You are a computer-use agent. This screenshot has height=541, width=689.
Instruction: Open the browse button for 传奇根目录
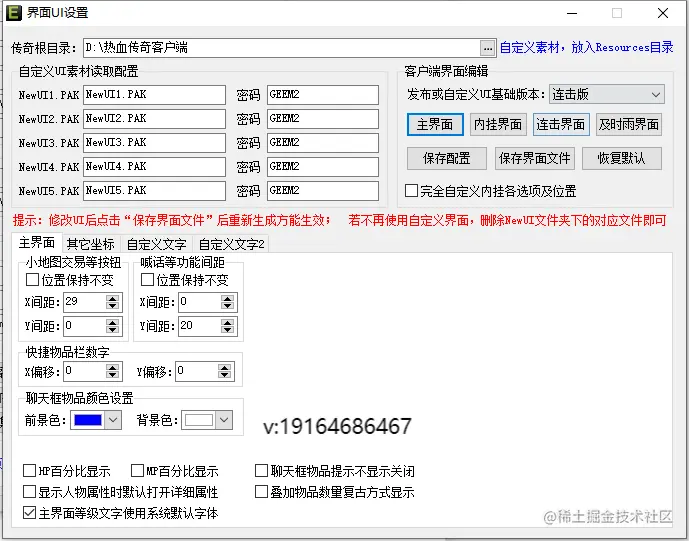pos(488,48)
